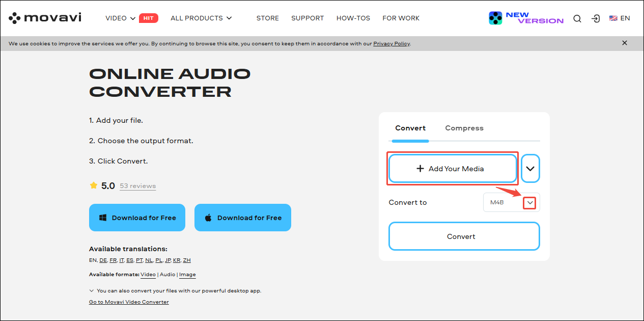Image resolution: width=644 pixels, height=321 pixels.
Task: Open the Privacy Policy link
Action: click(391, 43)
